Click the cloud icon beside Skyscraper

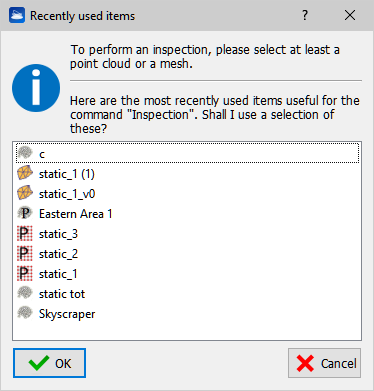coord(25,314)
